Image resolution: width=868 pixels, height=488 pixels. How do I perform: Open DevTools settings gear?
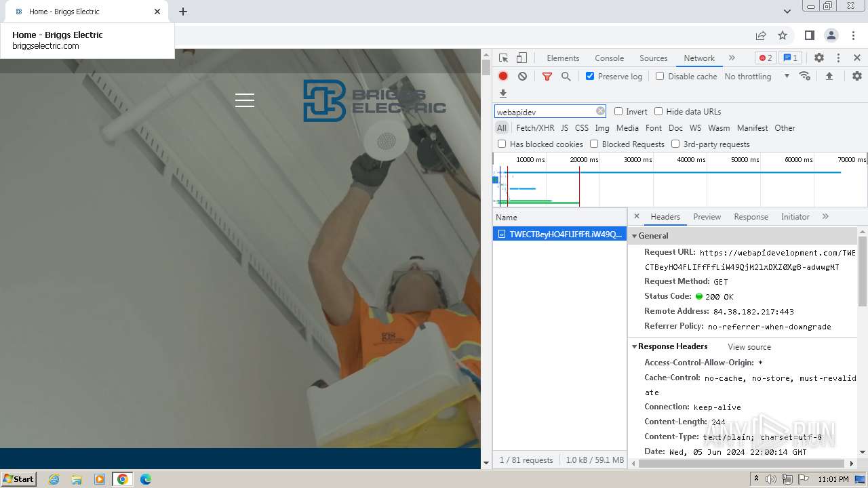pos(819,58)
